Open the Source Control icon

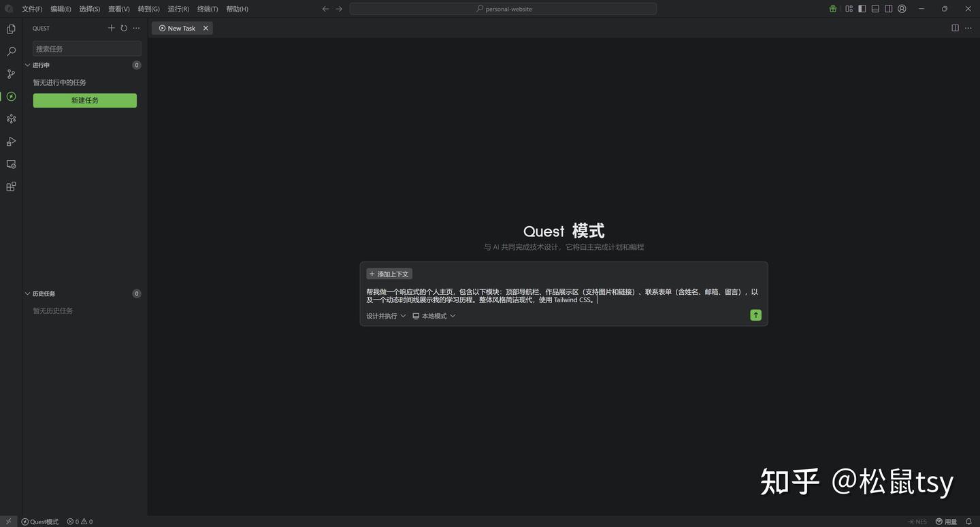point(11,74)
